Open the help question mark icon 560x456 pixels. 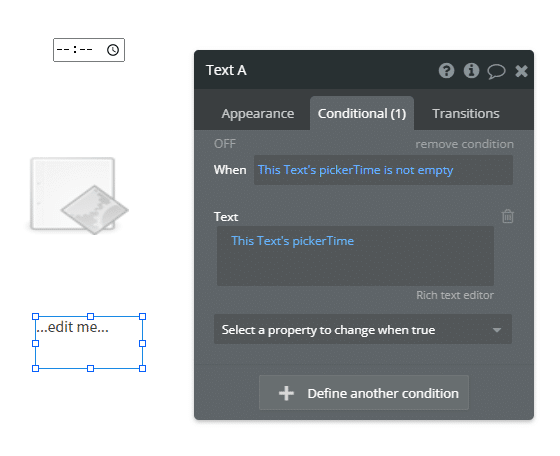point(446,70)
